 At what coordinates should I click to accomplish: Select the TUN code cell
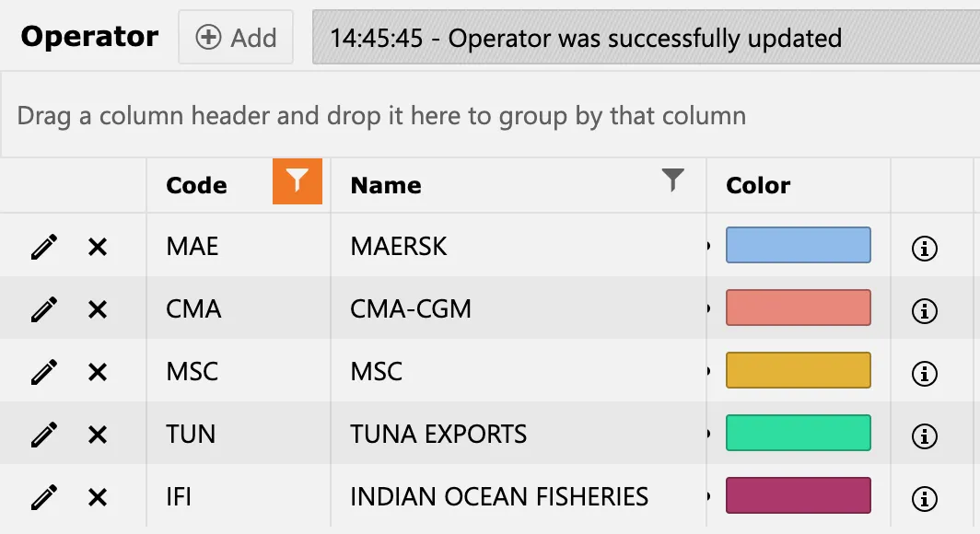(x=239, y=433)
